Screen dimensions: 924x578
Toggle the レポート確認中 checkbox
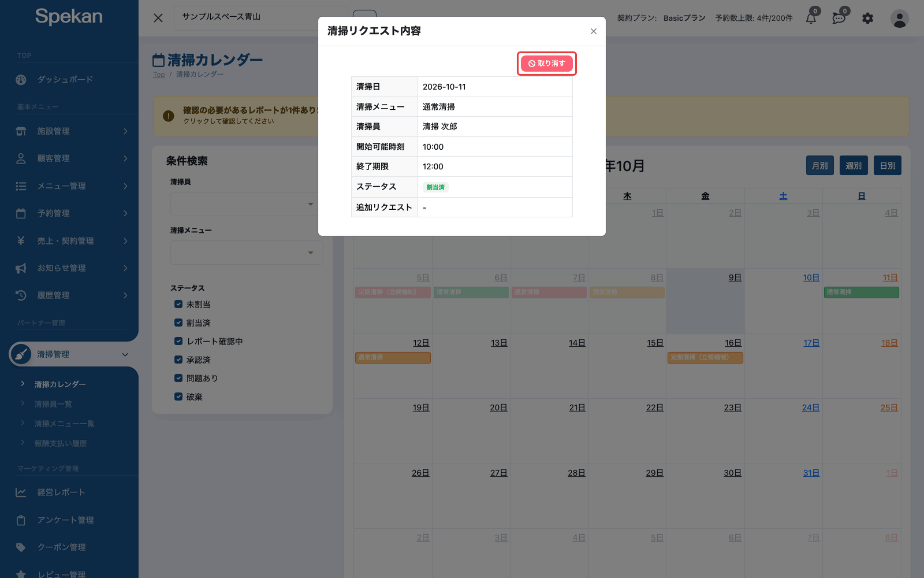178,341
